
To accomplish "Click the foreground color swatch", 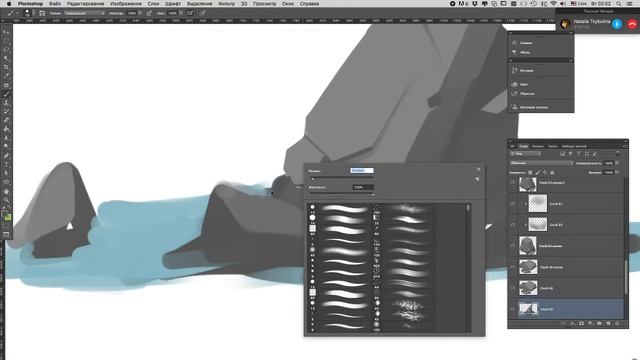I will [4, 214].
